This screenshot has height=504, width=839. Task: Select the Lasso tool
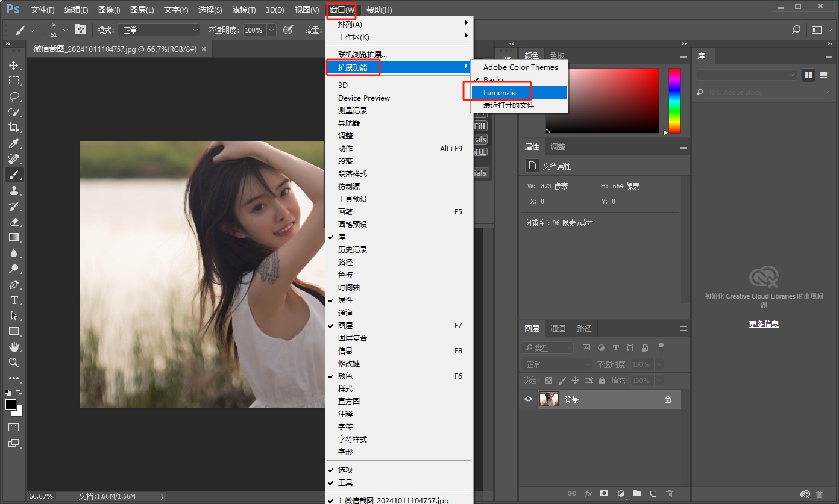14,96
